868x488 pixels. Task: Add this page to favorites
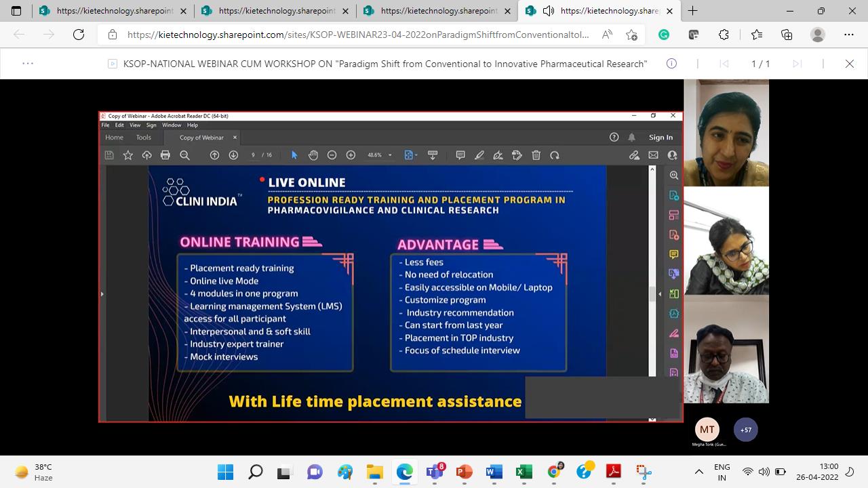(x=632, y=35)
